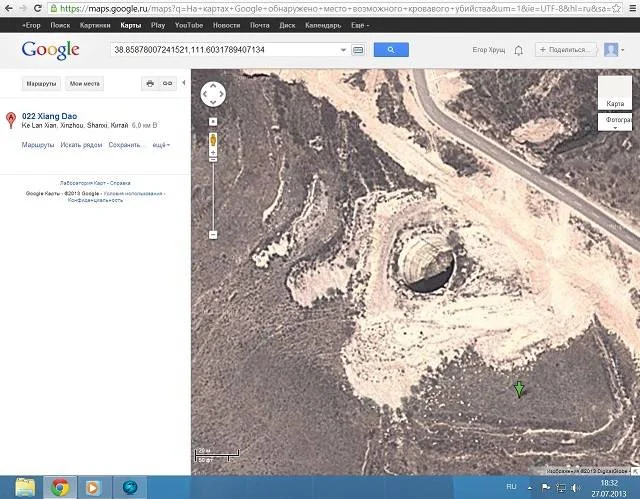The image size is (640, 499).
Task: Show hidden tray icons arrow
Action: (530, 487)
